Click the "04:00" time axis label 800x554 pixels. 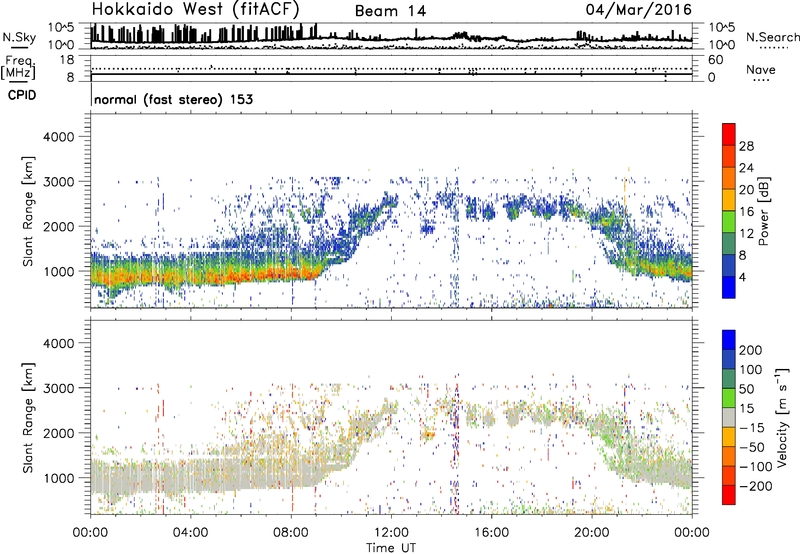[x=191, y=533]
